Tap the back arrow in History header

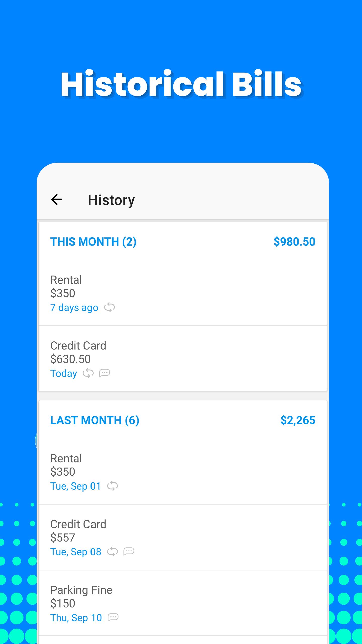[57, 200]
